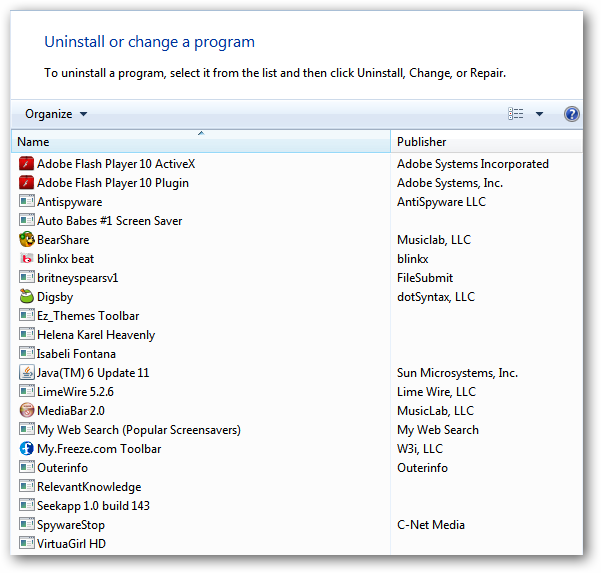Click publisher dotSyntax, LLC
The width and height of the screenshot is (601, 573).
(436, 297)
